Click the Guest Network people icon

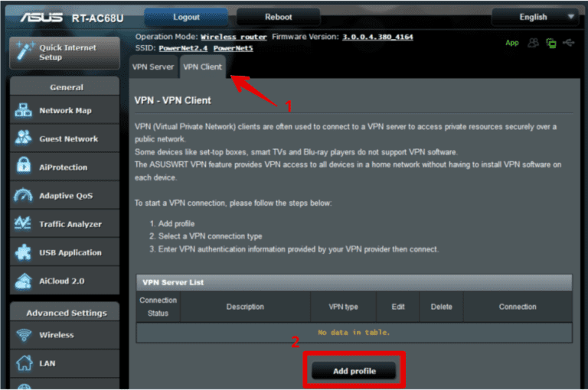click(23, 138)
